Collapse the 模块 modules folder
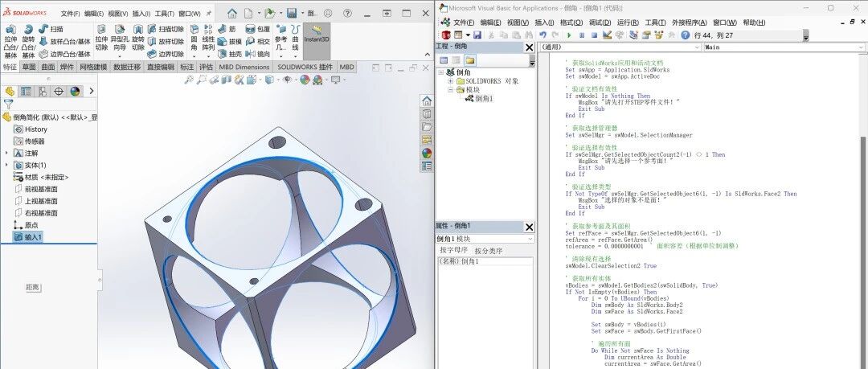This screenshot has width=868, height=369. 451,89
